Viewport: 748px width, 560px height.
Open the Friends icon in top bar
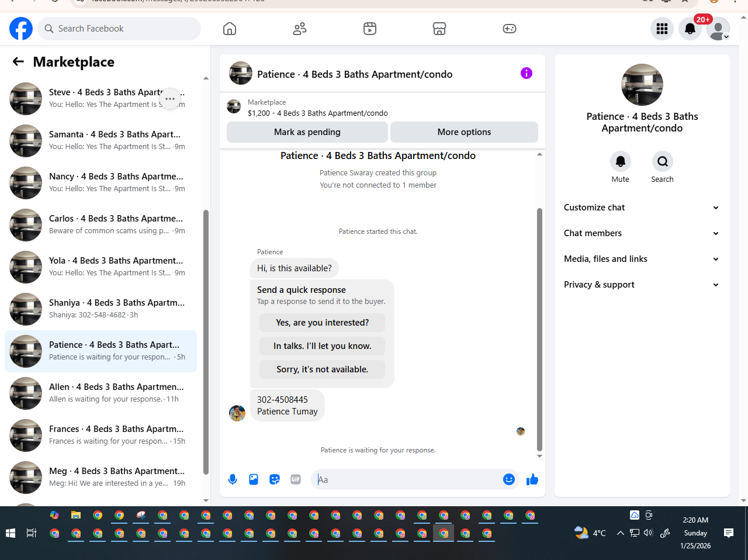300,29
